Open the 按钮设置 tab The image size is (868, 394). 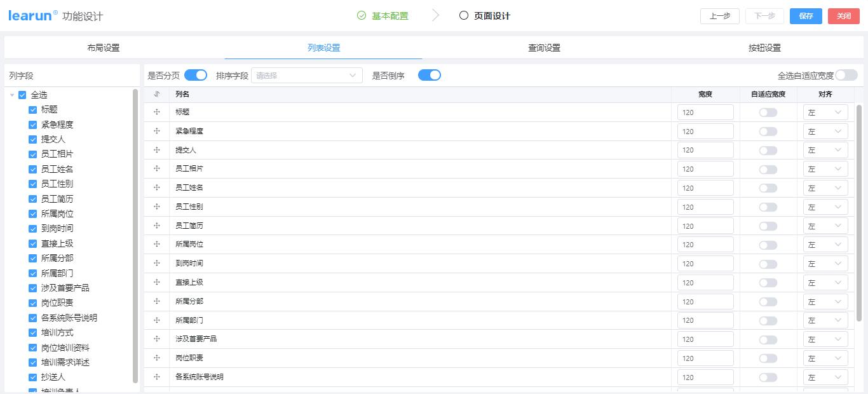[x=765, y=47]
